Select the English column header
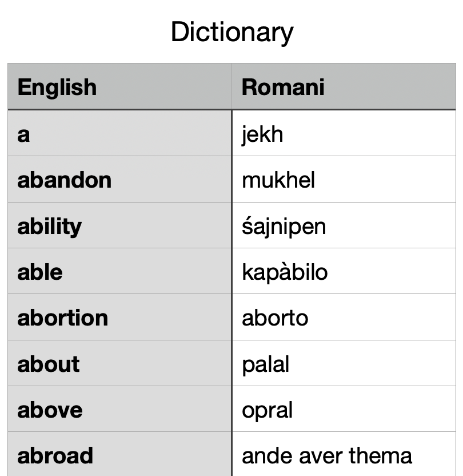This screenshot has height=476, width=463. pyautogui.click(x=119, y=87)
